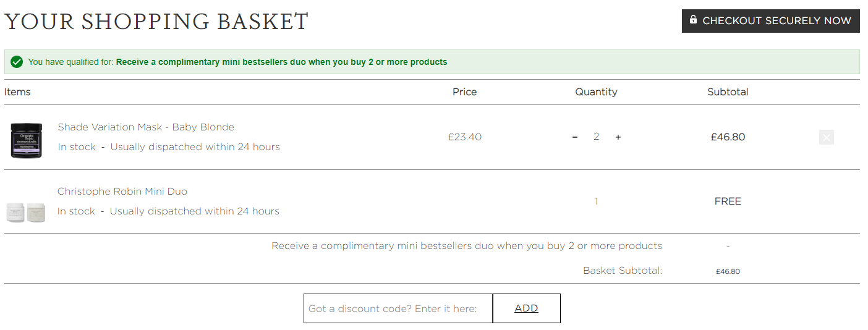Open the Shade Variation Mask product thumbnail
The image size is (868, 330).
[26, 140]
